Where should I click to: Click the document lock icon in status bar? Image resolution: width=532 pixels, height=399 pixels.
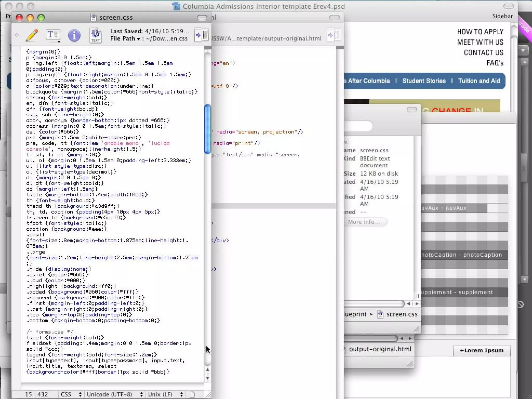tap(192, 394)
